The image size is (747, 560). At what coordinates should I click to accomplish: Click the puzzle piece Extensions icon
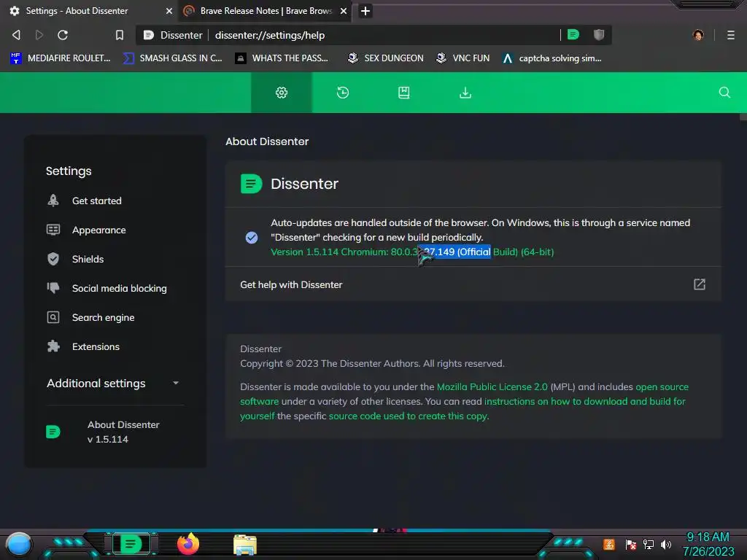[x=53, y=346]
